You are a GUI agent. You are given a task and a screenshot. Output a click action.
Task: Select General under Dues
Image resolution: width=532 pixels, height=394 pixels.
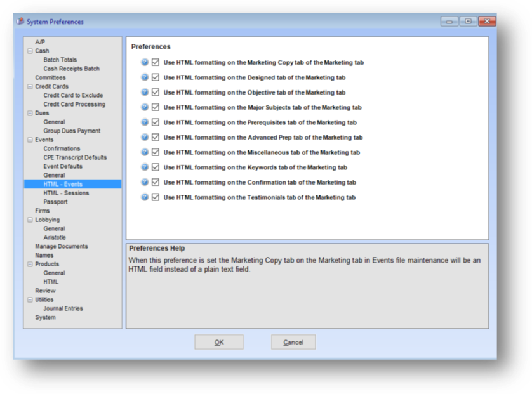54,122
